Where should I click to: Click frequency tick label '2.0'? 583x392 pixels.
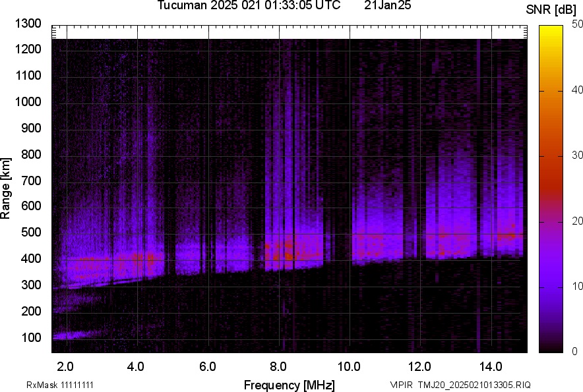click(x=65, y=367)
